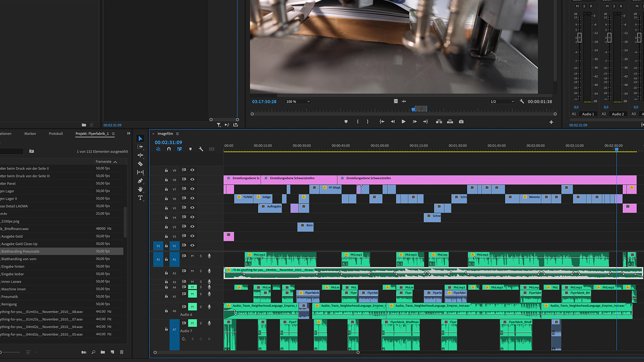The height and width of the screenshot is (362, 644).
Task: Adjust the Audio 2 mixer fader
Action: pyautogui.click(x=609, y=37)
